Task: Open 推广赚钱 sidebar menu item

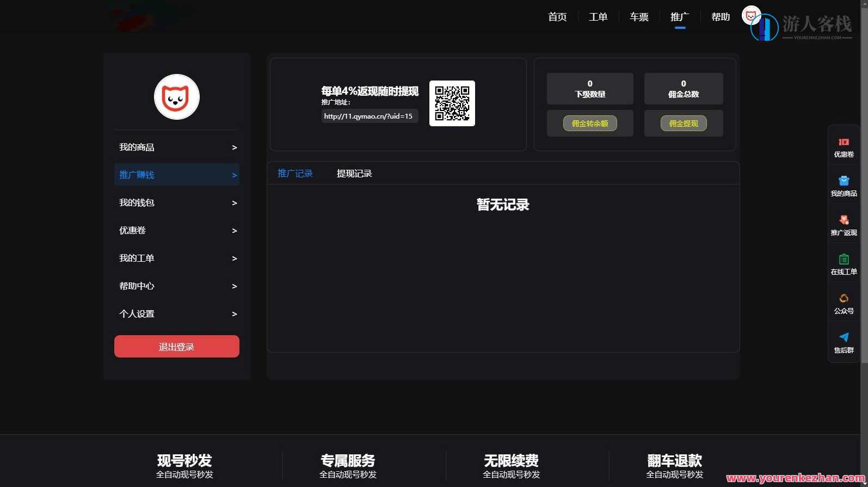Action: pos(177,175)
